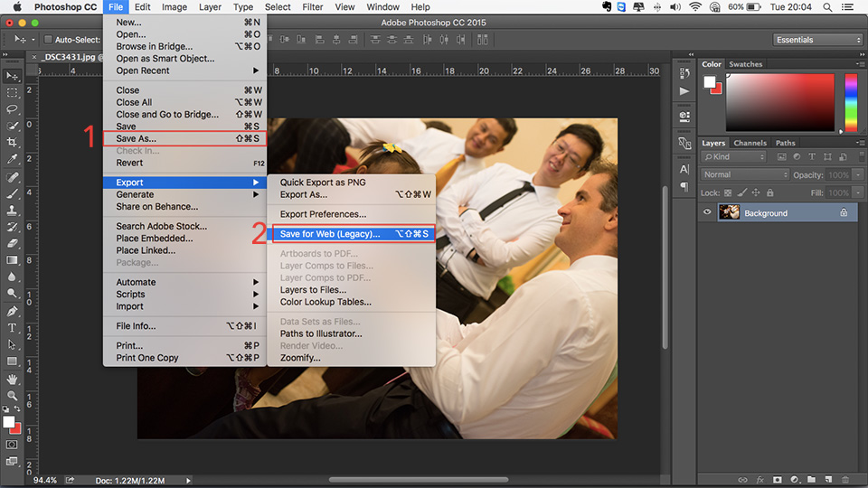Open the Opacity slider dropdown arrow
This screenshot has width=868, height=488.
[x=857, y=174]
